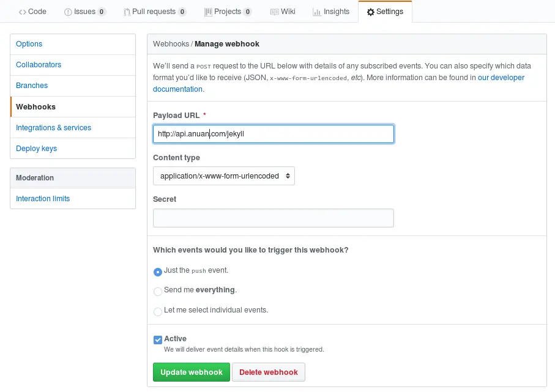Screen dimensions: 555x392
Task: Click the Issues counter badge
Action: click(x=100, y=11)
